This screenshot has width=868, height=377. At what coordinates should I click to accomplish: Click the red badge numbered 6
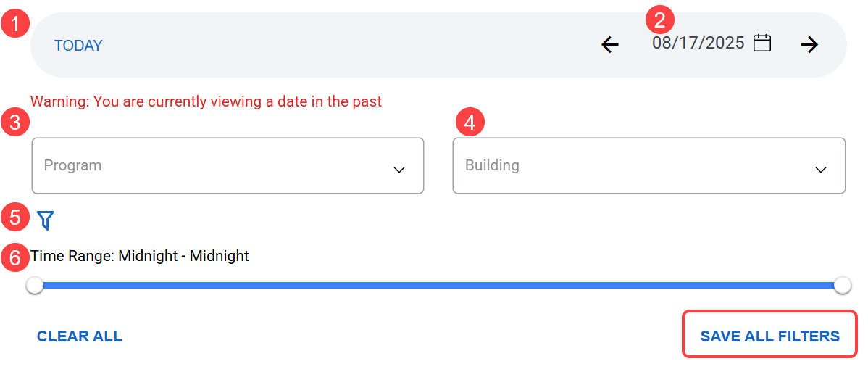click(14, 257)
